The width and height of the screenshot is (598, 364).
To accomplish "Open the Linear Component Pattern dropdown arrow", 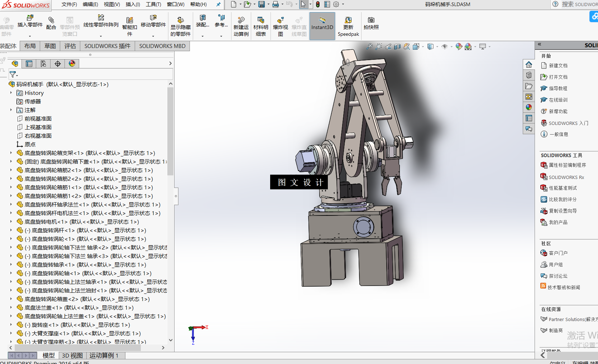I will click(101, 36).
